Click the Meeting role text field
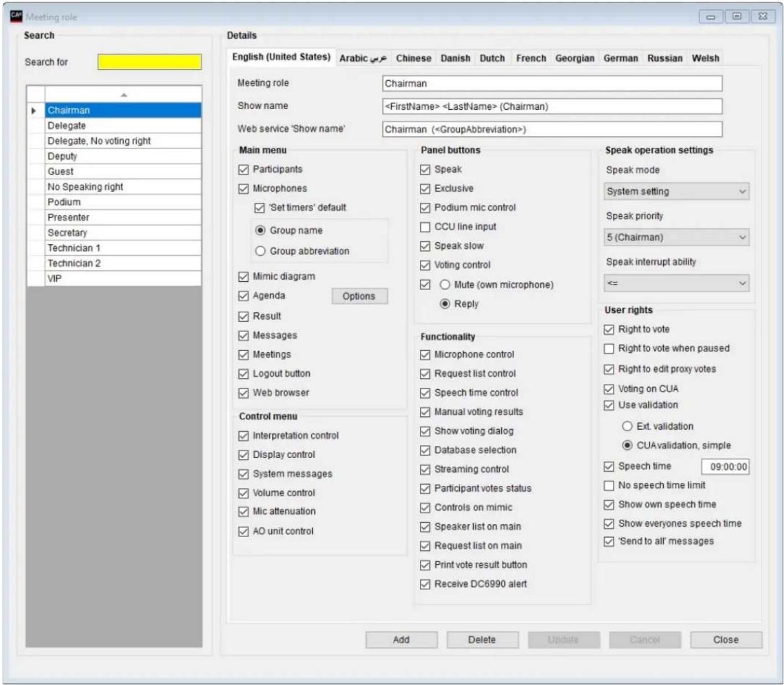Screen dimensions: 784x685 [552, 84]
